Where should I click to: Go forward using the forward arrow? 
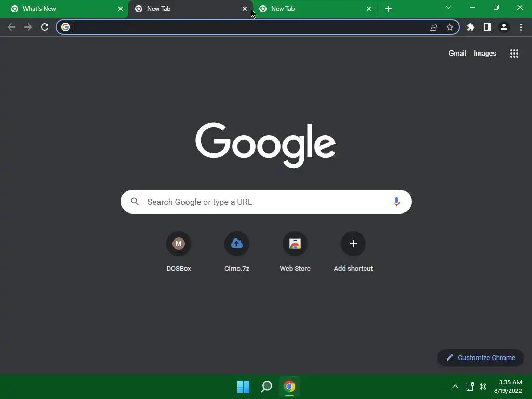click(28, 27)
